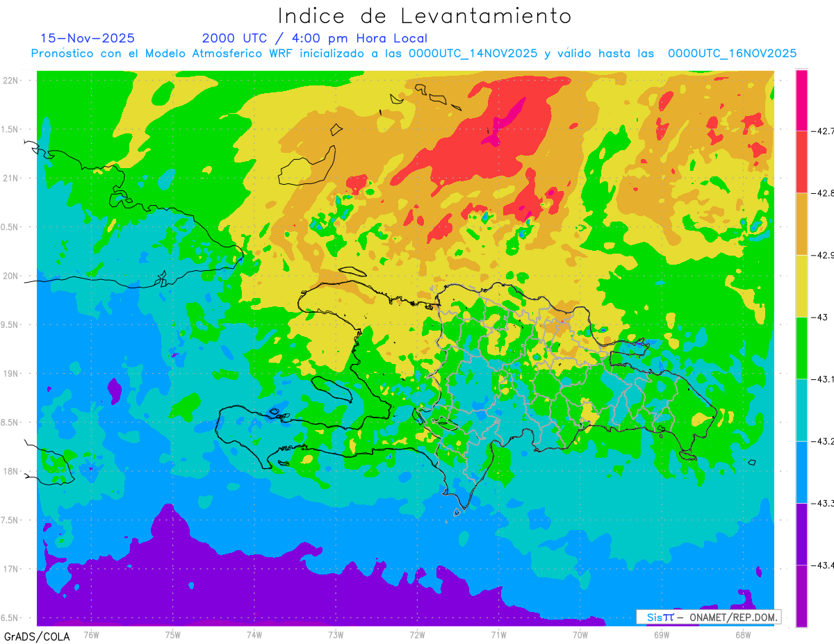
Task: Click the orange swatch in the color scale
Action: tap(801, 224)
